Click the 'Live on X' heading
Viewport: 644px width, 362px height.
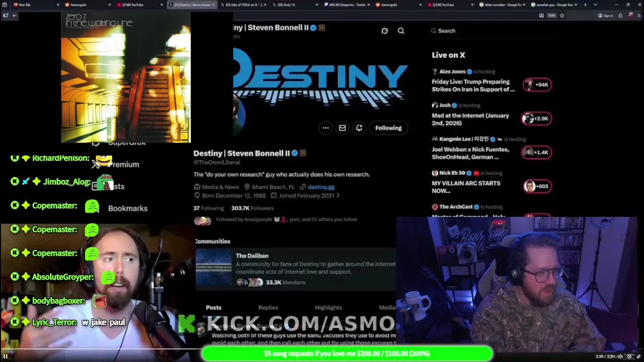tap(448, 55)
